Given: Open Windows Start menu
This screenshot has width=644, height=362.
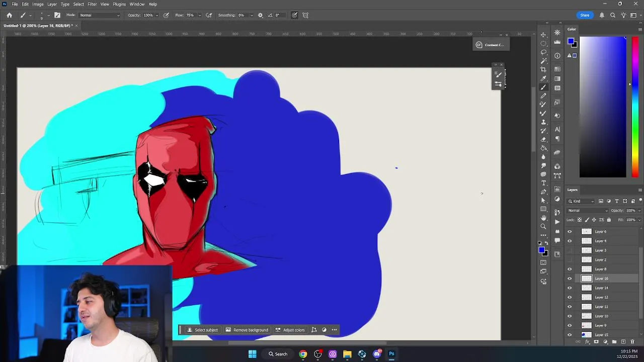Looking at the screenshot, I should pyautogui.click(x=252, y=354).
